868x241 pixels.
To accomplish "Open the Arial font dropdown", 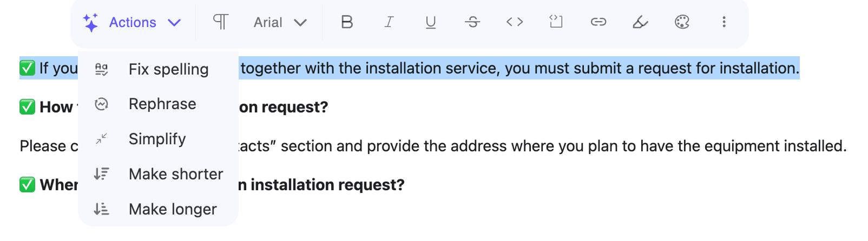I will [x=280, y=23].
